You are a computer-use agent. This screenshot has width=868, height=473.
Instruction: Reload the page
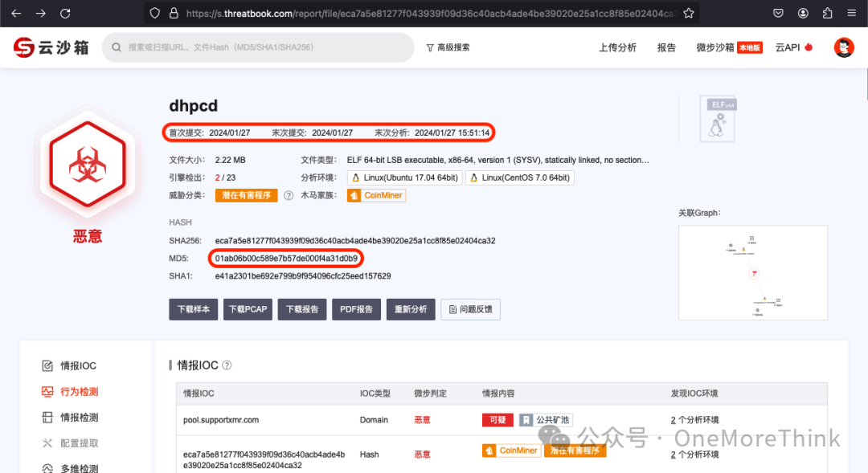click(x=65, y=14)
